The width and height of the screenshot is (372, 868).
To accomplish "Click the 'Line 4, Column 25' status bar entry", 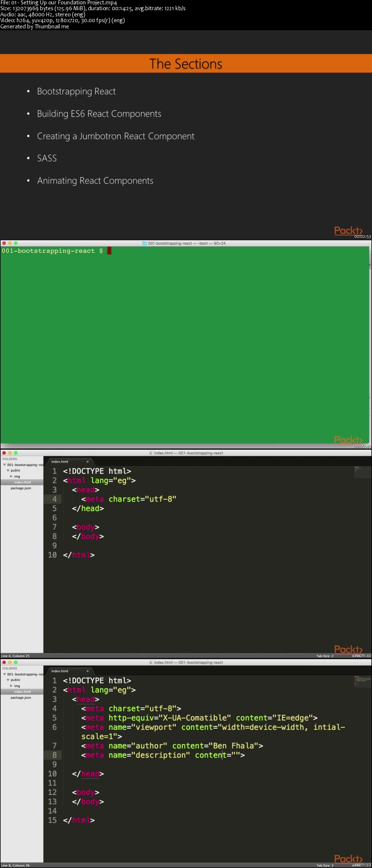I will pyautogui.click(x=15, y=656).
